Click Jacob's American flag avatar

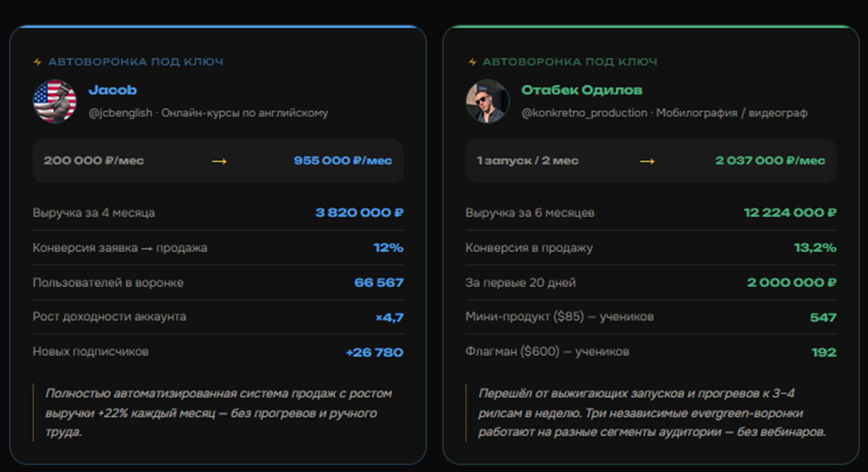54,101
